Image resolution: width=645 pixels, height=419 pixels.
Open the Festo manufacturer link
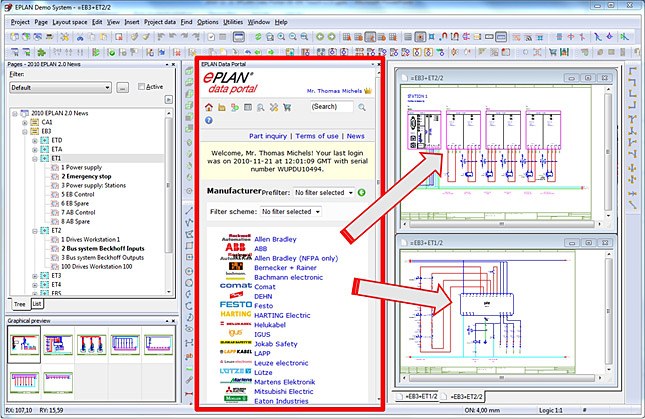263,306
